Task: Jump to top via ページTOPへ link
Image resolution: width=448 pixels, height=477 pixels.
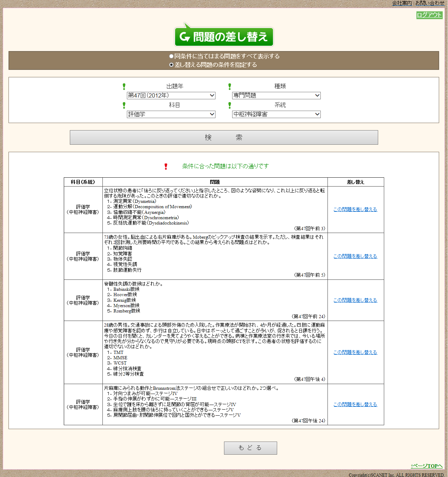Action: pyautogui.click(x=426, y=466)
